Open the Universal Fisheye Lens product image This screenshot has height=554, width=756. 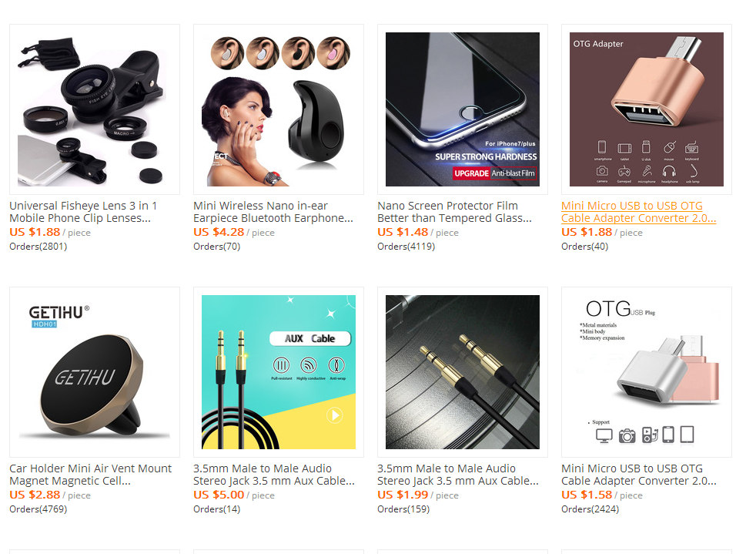click(95, 109)
